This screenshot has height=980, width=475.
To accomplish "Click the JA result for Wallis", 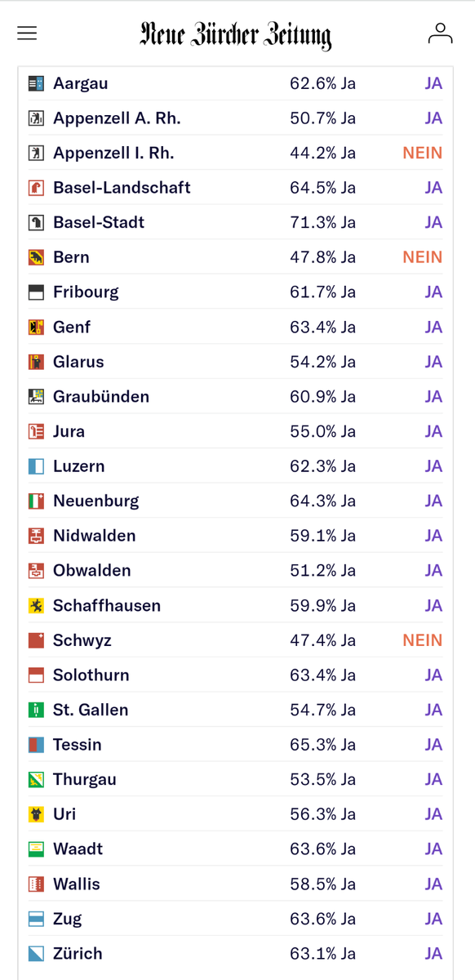I will tap(433, 884).
